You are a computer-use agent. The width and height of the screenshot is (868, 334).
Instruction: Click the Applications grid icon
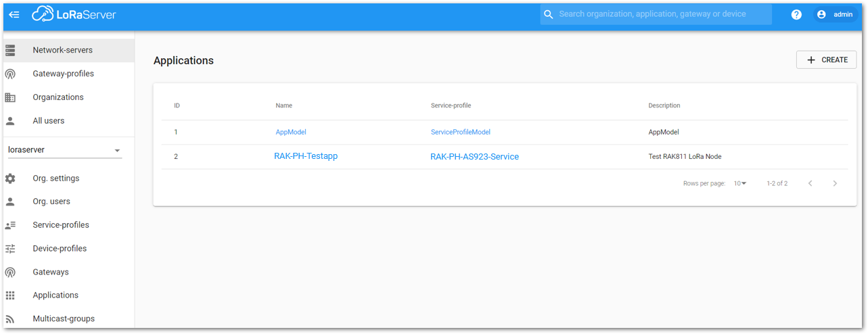click(x=10, y=295)
